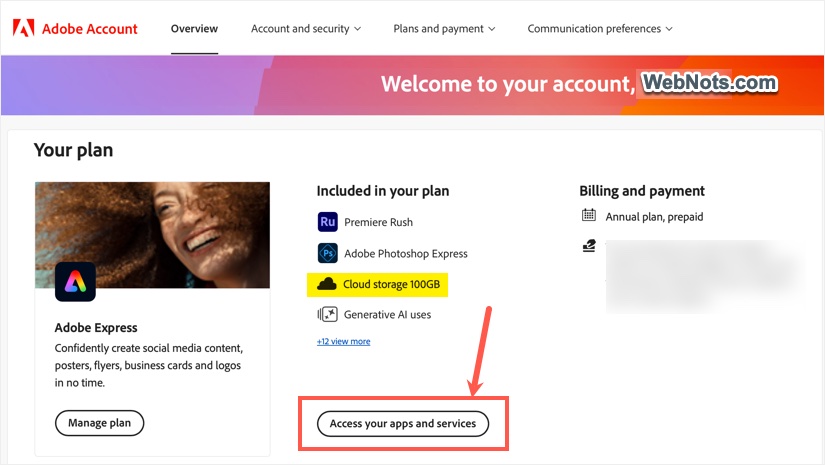Click the Adobe logo icon
The image size is (825, 465).
click(24, 28)
